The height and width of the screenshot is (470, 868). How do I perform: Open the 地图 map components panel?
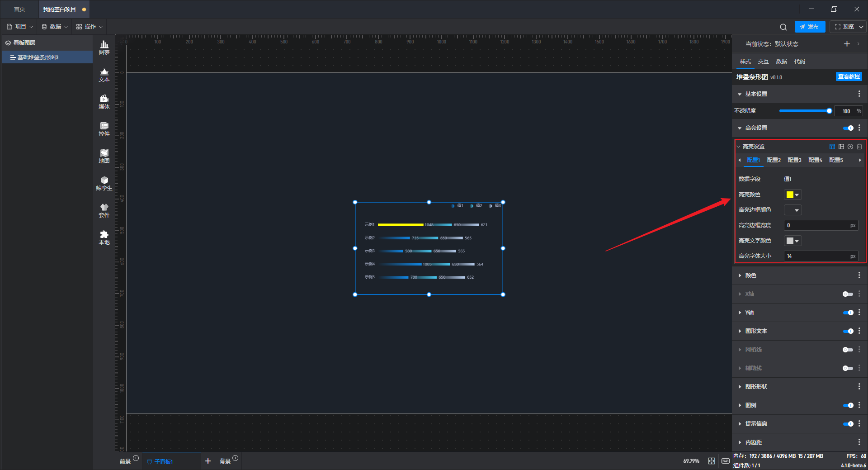(104, 156)
